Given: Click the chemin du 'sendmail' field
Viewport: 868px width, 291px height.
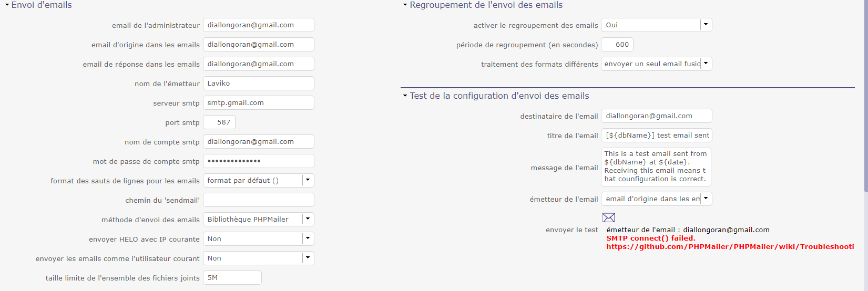Looking at the screenshot, I should coord(258,200).
